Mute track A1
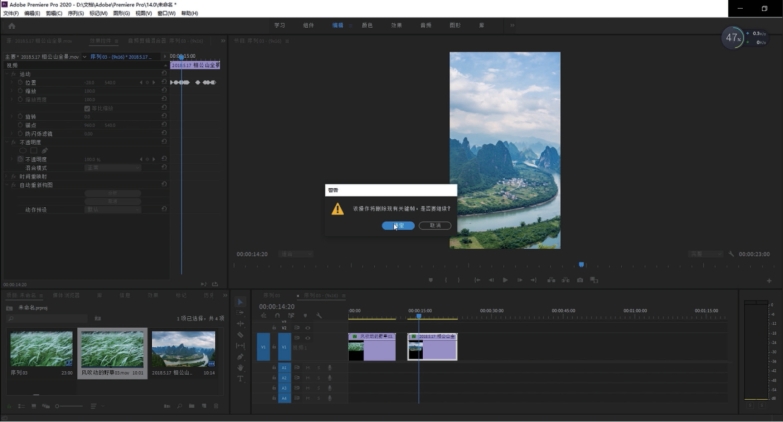The height and width of the screenshot is (422, 783). pyautogui.click(x=308, y=368)
